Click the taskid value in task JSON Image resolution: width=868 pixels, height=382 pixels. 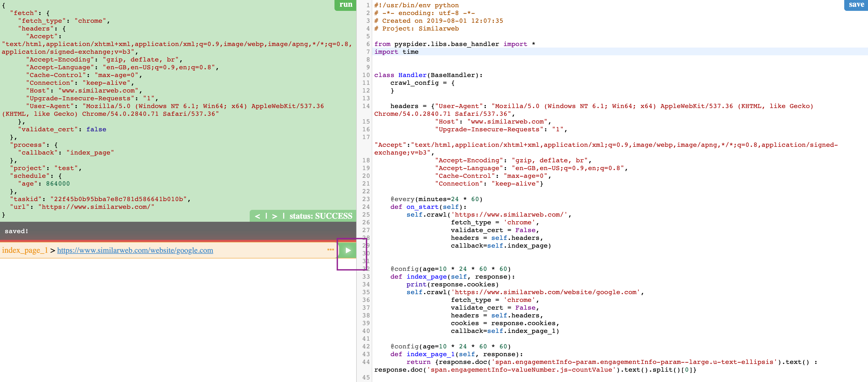(119, 199)
